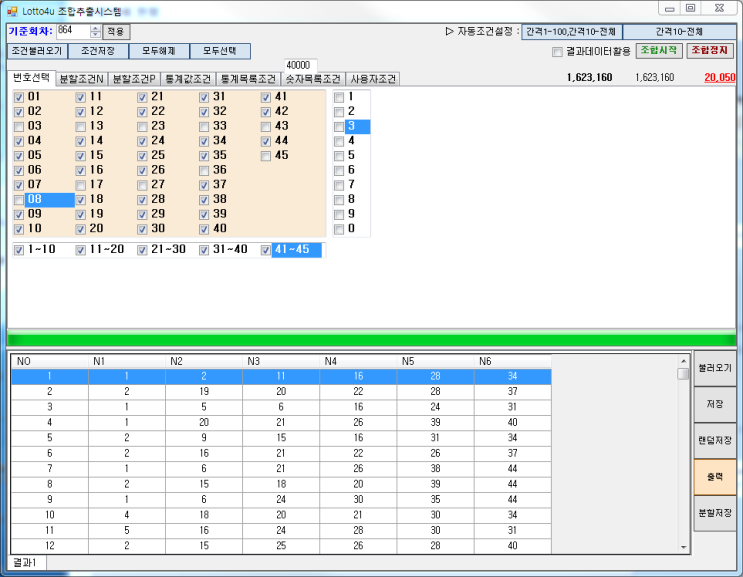
Task: Start combination with 조합시작 button
Action: click(x=659, y=51)
